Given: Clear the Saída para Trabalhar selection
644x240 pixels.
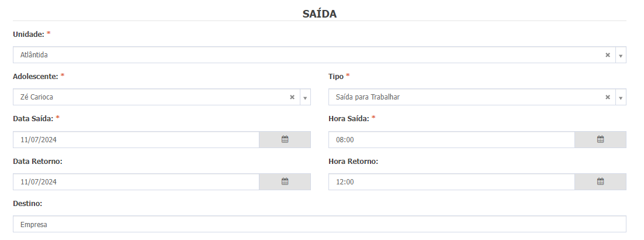Looking at the screenshot, I should tap(607, 97).
